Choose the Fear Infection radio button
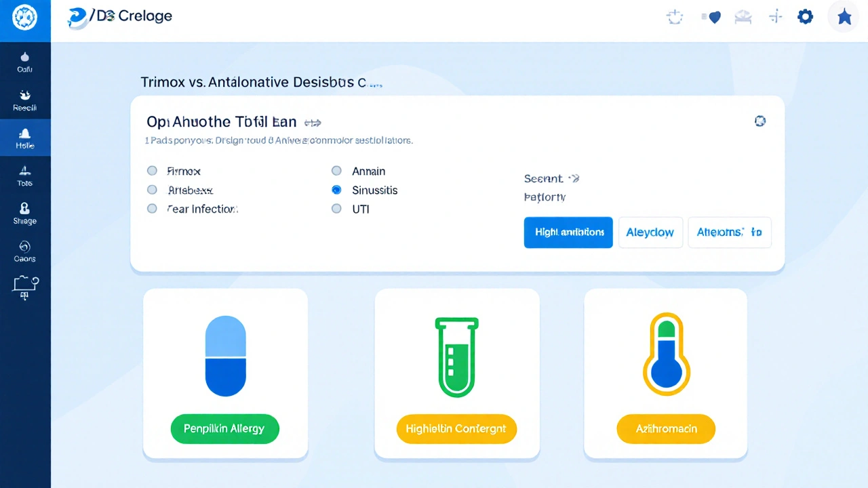 coord(153,209)
